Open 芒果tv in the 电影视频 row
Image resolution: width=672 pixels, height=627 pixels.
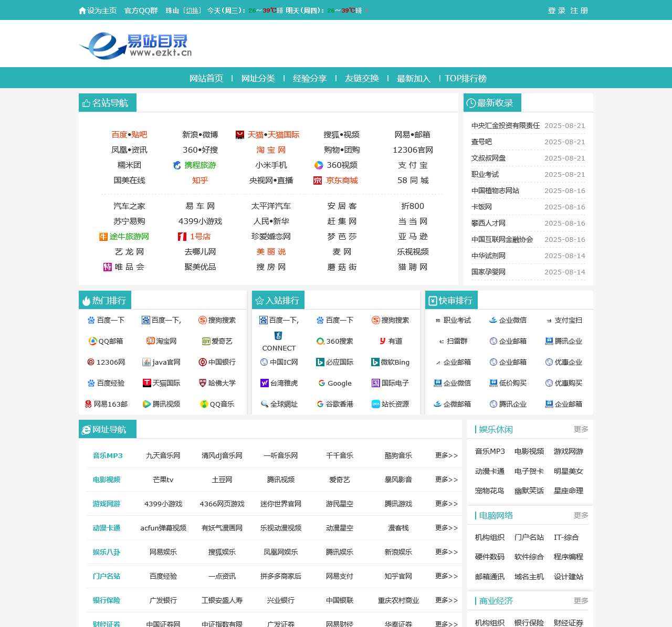coord(163,480)
